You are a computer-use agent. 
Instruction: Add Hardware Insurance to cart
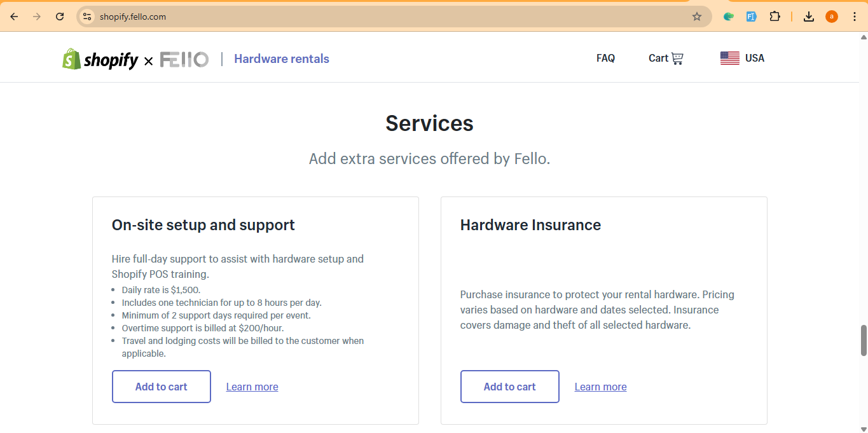[509, 387]
